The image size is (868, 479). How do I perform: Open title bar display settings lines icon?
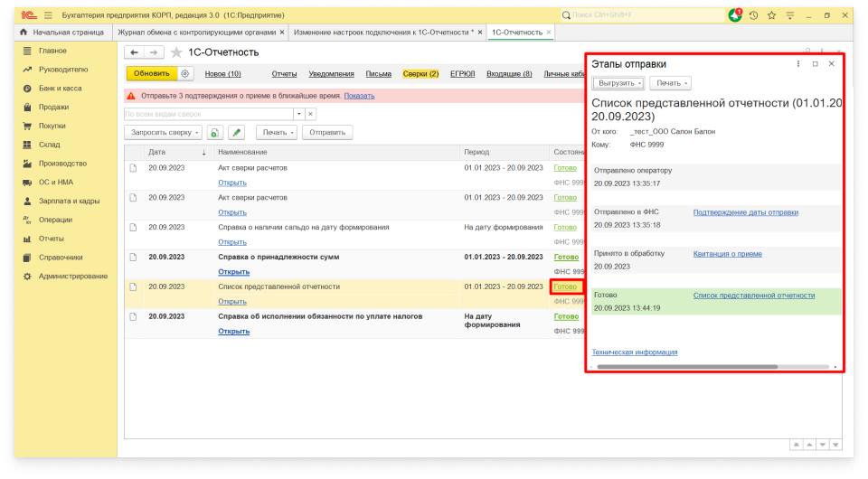(790, 15)
